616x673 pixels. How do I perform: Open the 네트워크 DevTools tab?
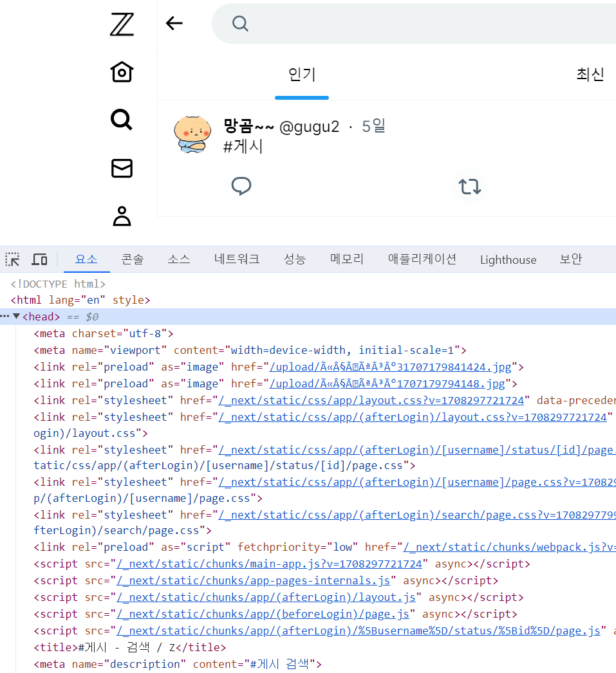click(237, 259)
